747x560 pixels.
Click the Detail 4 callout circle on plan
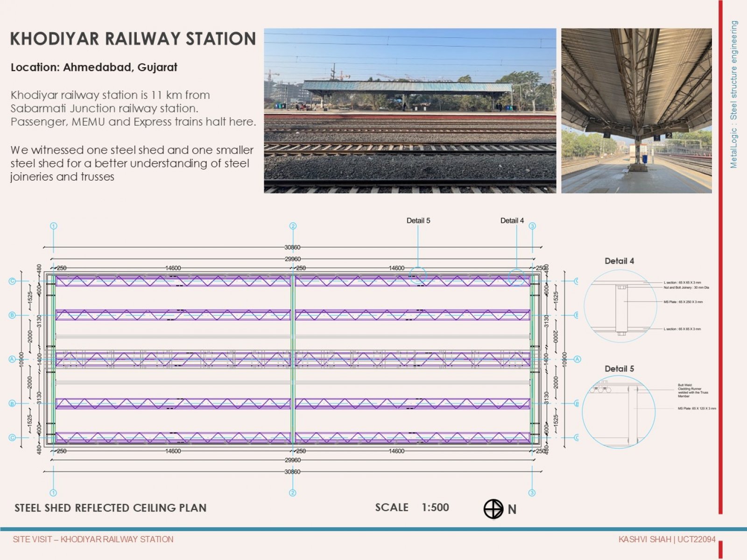[517, 277]
